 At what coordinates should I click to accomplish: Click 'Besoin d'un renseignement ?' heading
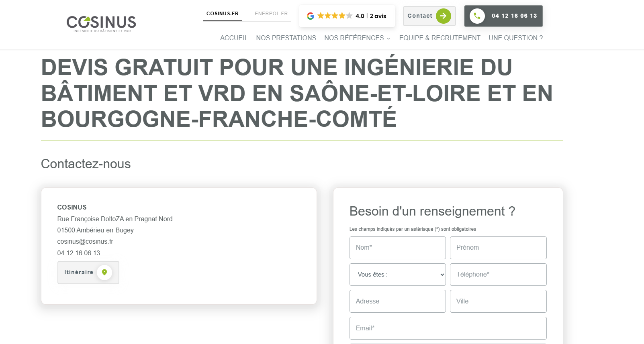point(432,211)
